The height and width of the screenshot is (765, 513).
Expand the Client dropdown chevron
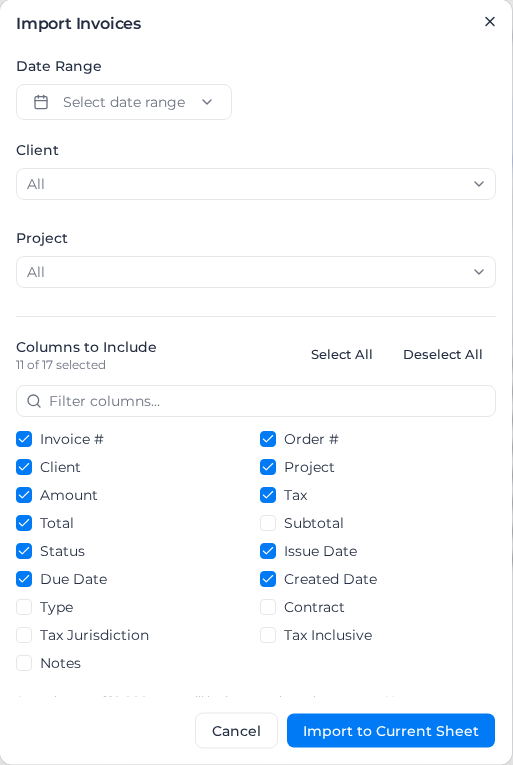click(479, 184)
